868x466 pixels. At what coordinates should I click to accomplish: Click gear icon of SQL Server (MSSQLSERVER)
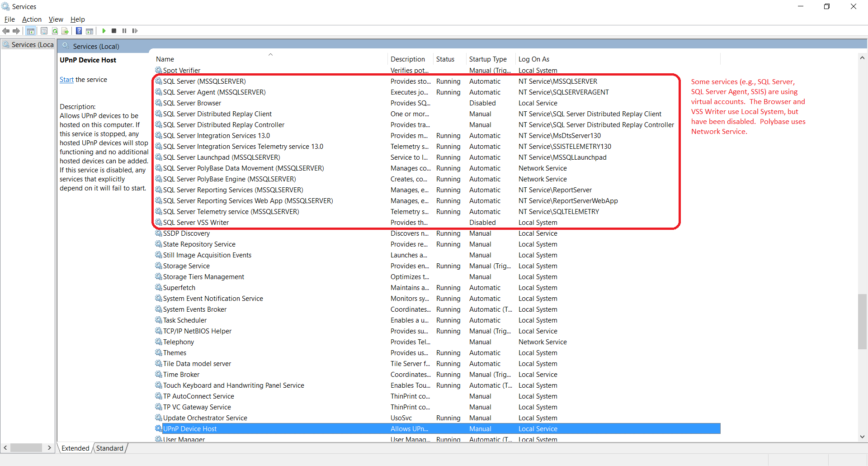tap(159, 81)
